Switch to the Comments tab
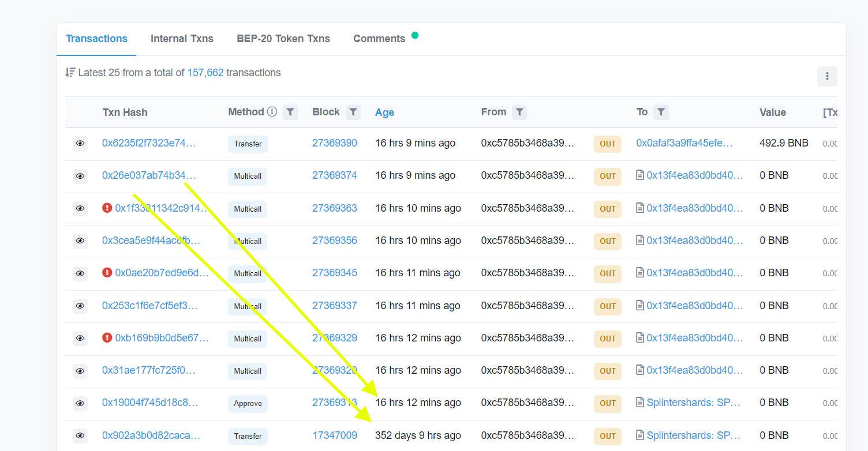Viewport: 868px width, 451px height. (379, 39)
